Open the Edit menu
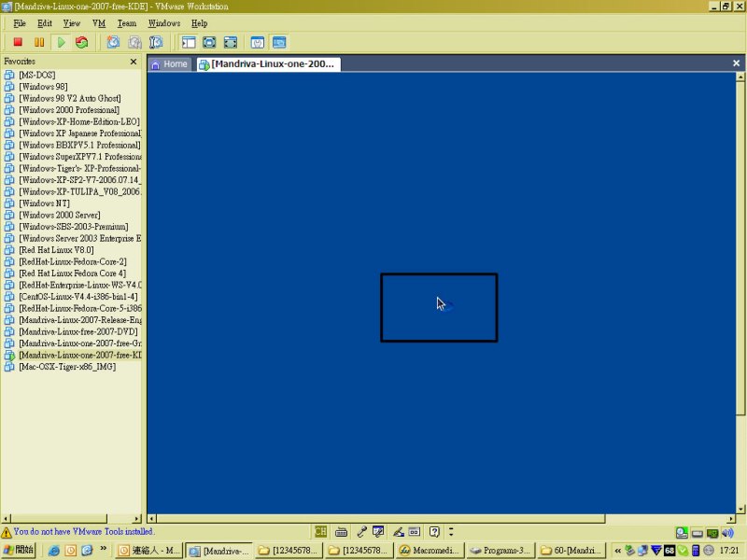 pos(45,23)
